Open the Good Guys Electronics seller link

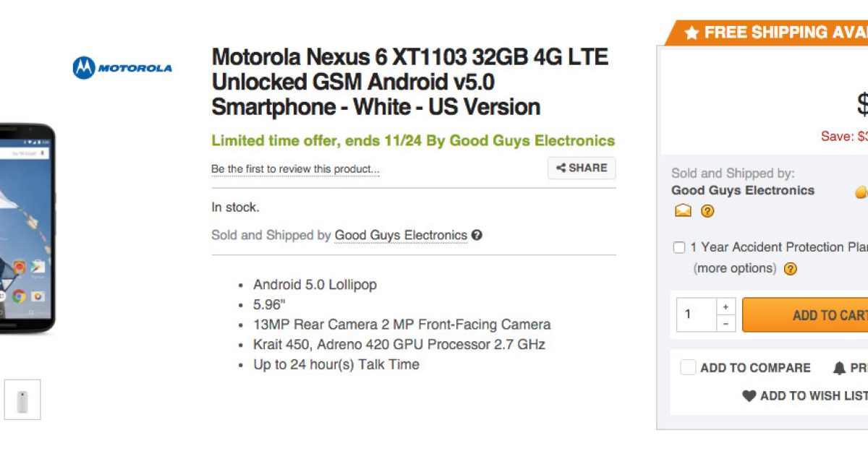pos(401,235)
